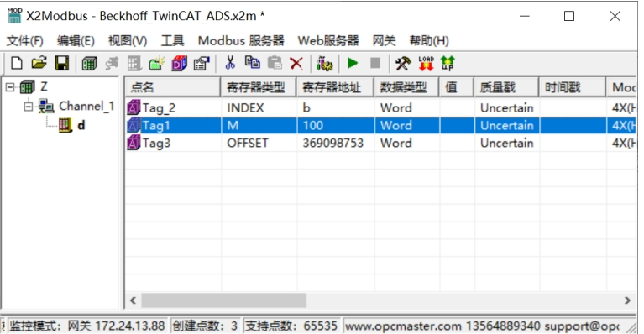Click the Cut scissors icon
This screenshot has height=334, width=644.
pos(230,63)
